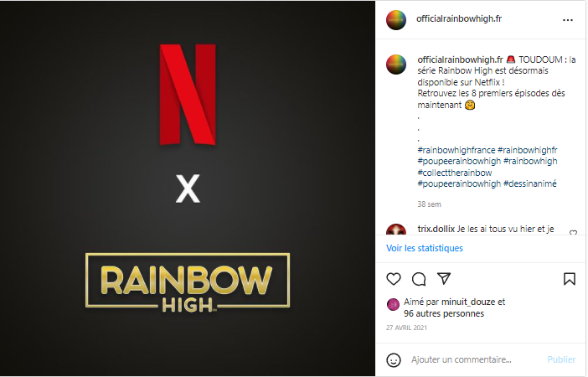
Task: Open the three-dot more options menu
Action: [568, 20]
